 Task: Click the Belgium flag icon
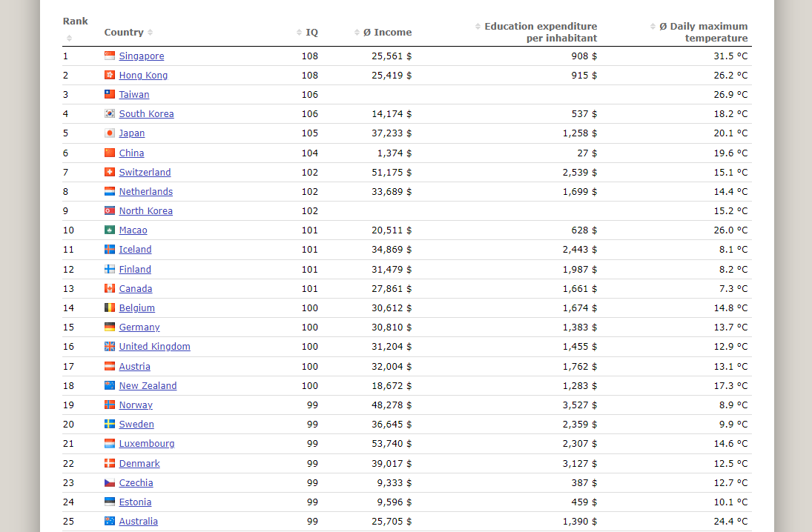[109, 307]
